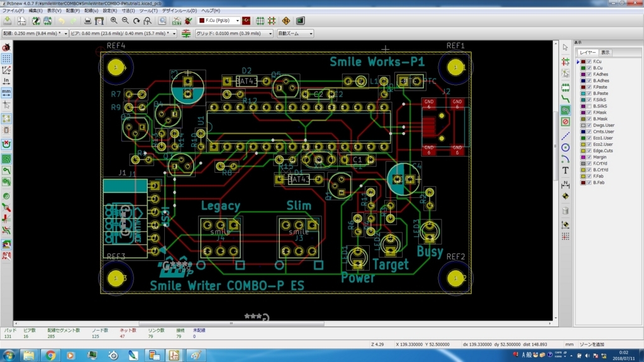Select the draw circle tool
Image resolution: width=644 pixels, height=362 pixels.
565,147
